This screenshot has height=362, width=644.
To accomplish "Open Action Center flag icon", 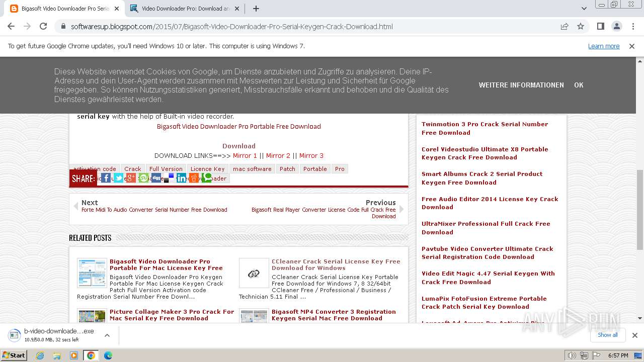I will 596,355.
